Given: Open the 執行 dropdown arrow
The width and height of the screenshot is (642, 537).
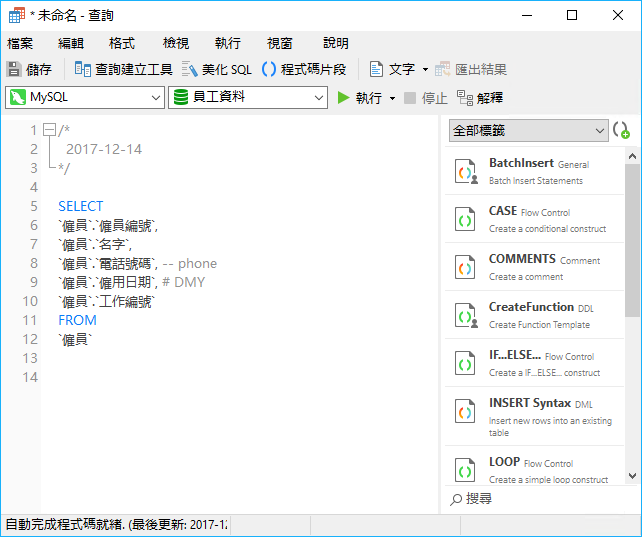Looking at the screenshot, I should [392, 98].
